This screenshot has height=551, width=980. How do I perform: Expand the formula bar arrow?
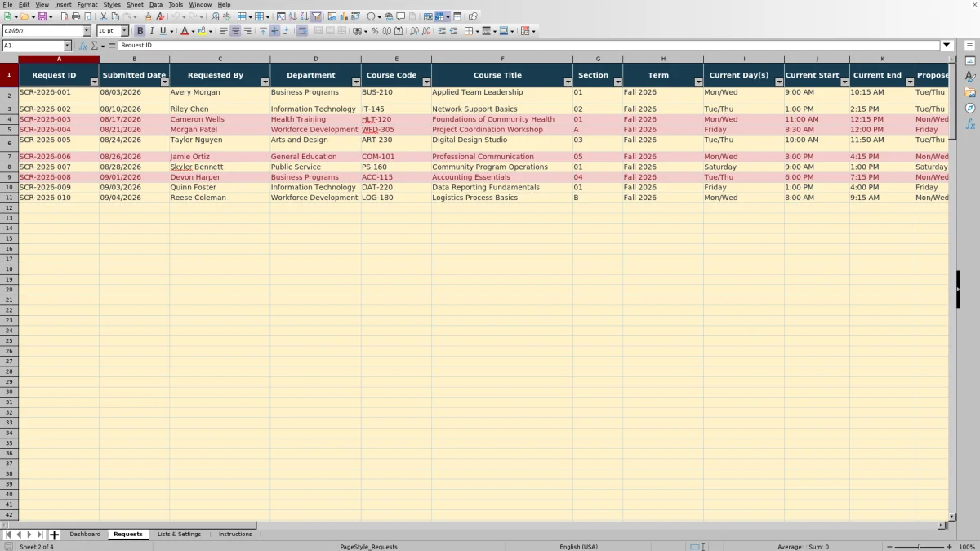click(x=947, y=46)
